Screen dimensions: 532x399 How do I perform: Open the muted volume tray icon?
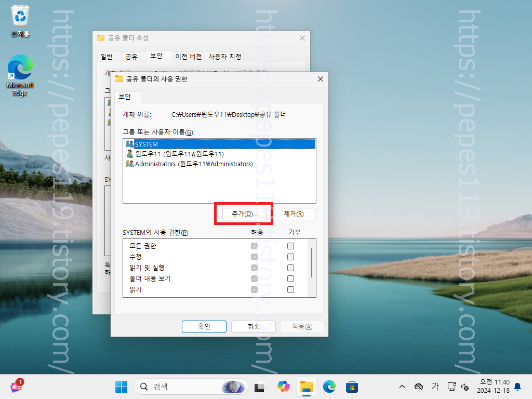(x=465, y=387)
